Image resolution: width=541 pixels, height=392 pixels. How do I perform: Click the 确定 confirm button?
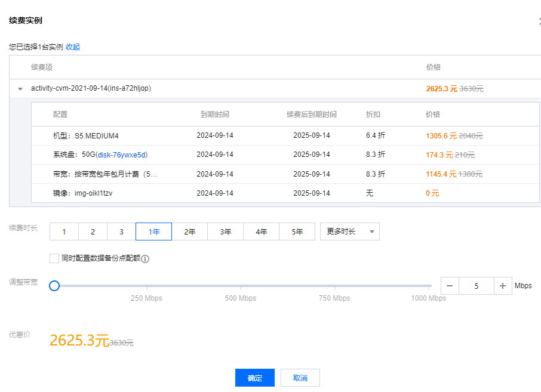coord(255,378)
